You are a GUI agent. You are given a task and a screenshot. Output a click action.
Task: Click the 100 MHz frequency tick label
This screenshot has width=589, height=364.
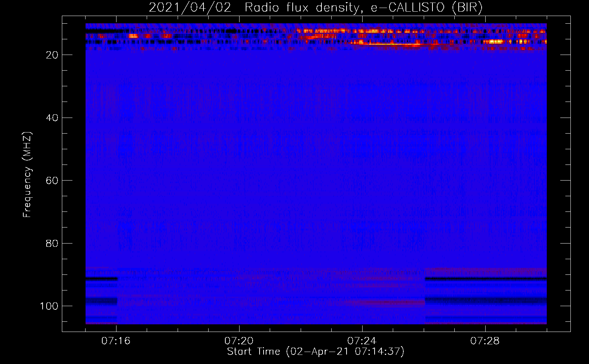[49, 306]
